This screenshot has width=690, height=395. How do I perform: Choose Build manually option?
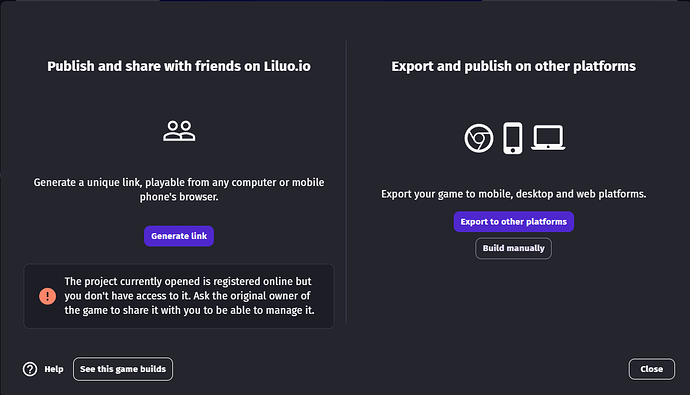tap(514, 249)
